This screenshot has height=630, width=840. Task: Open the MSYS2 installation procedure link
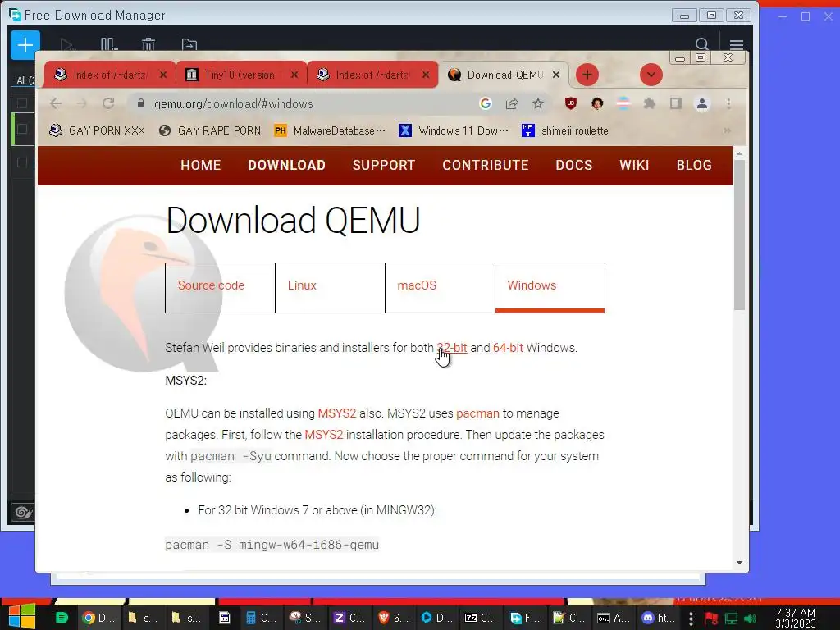[x=323, y=435]
